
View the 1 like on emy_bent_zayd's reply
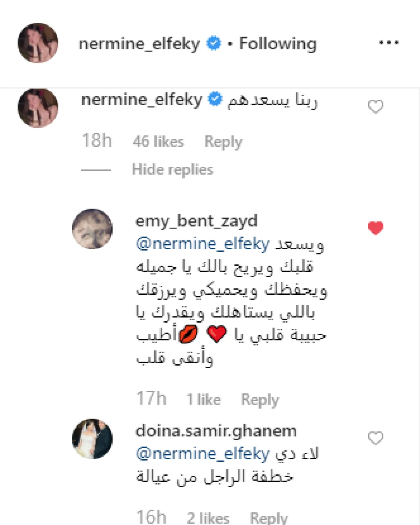click(x=204, y=400)
